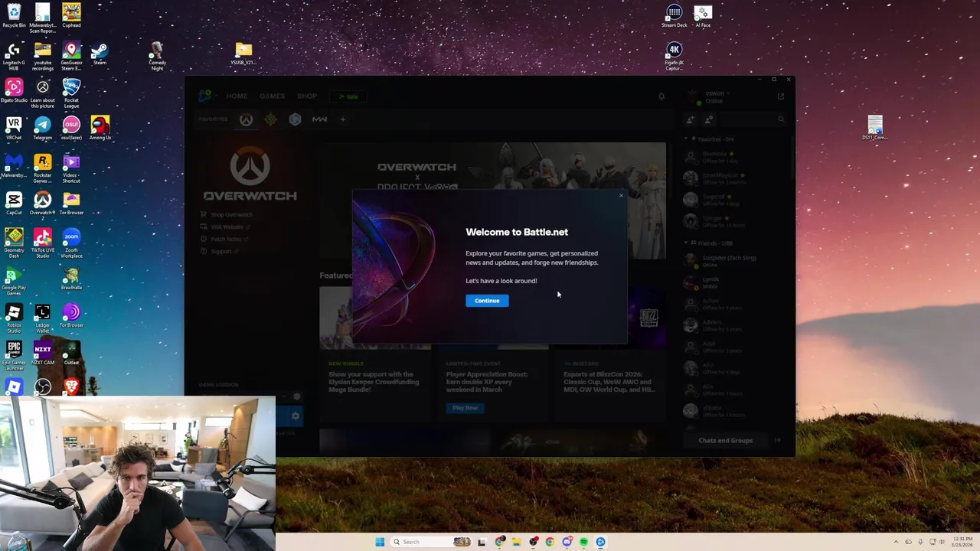Select Rockstar Games desktop icon
Screen dimensions: 980x551
click(x=42, y=169)
